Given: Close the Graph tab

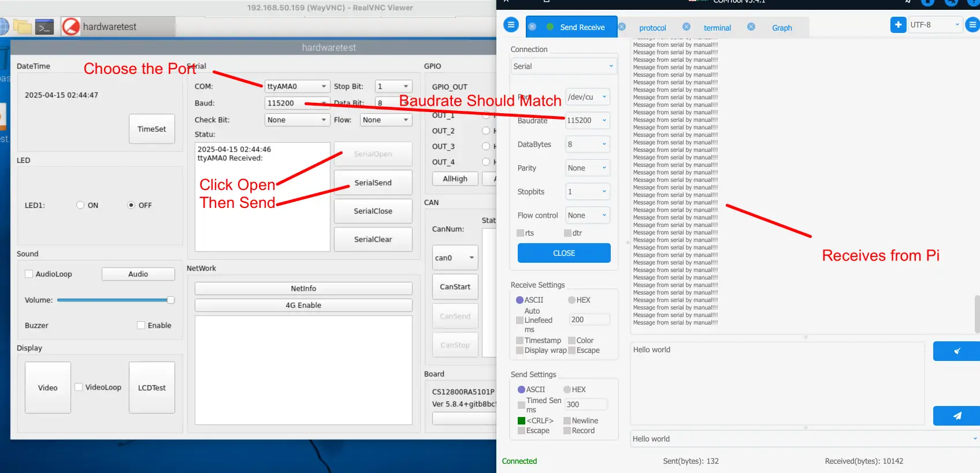Looking at the screenshot, I should [751, 27].
